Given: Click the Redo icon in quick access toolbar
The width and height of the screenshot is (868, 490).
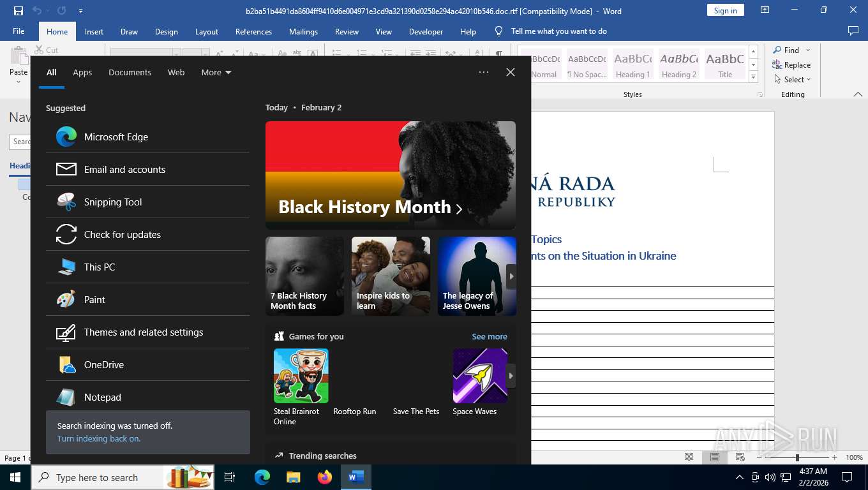Looking at the screenshot, I should click(x=62, y=11).
